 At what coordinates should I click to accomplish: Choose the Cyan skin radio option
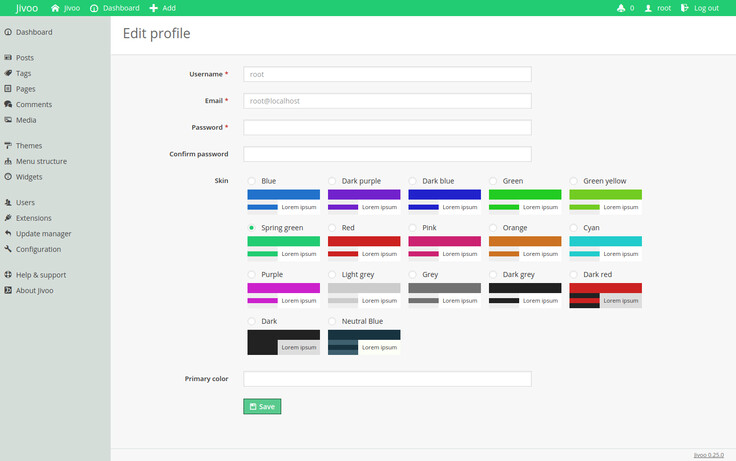click(x=574, y=228)
